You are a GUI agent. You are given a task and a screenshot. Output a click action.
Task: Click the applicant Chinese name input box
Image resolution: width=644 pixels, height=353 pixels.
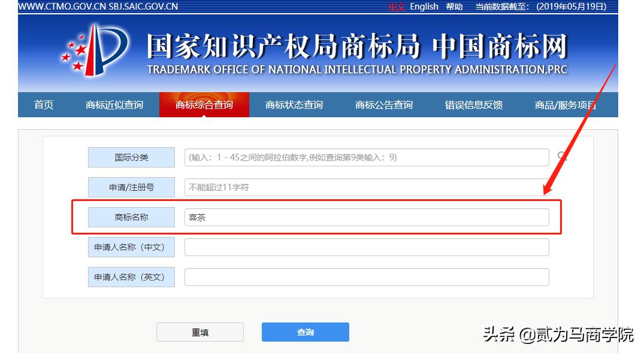[365, 247]
